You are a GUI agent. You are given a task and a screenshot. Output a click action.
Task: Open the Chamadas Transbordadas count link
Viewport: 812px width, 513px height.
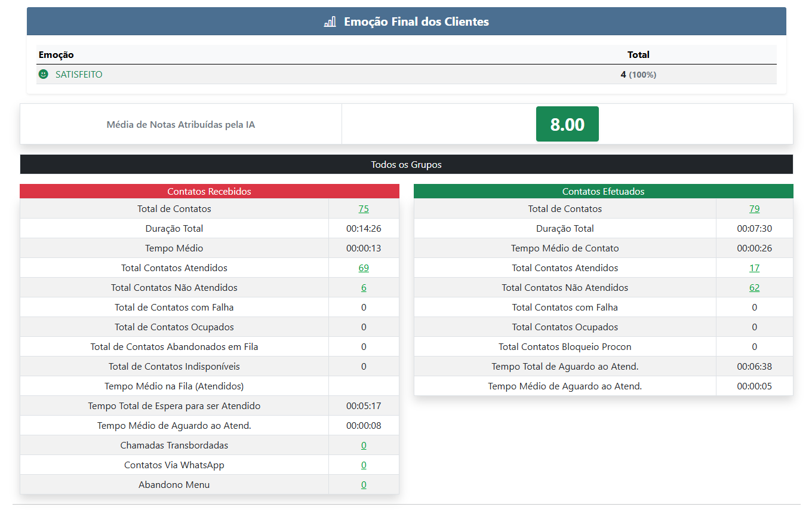click(364, 446)
